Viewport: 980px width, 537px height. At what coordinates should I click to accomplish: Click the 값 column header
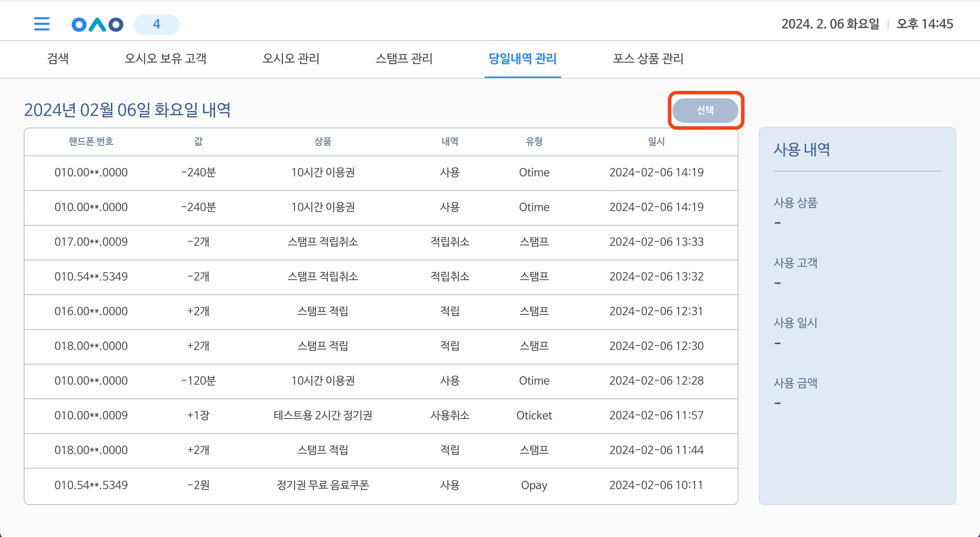[198, 142]
